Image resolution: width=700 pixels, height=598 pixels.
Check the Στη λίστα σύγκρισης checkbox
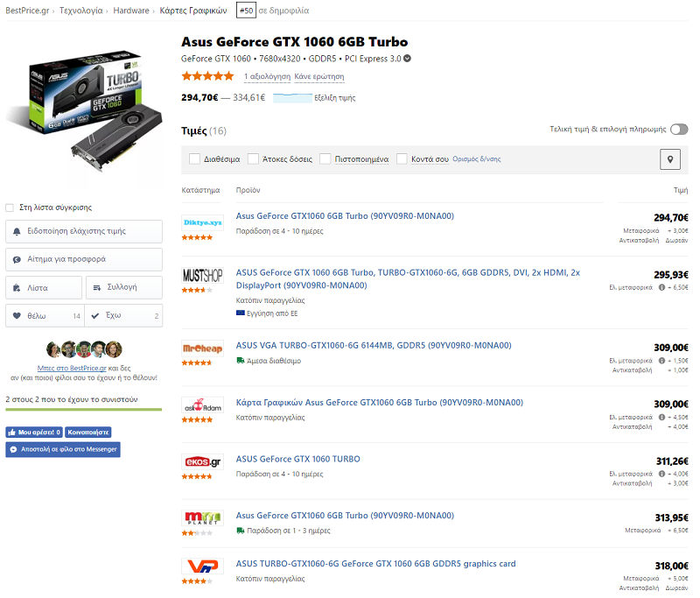[x=10, y=208]
